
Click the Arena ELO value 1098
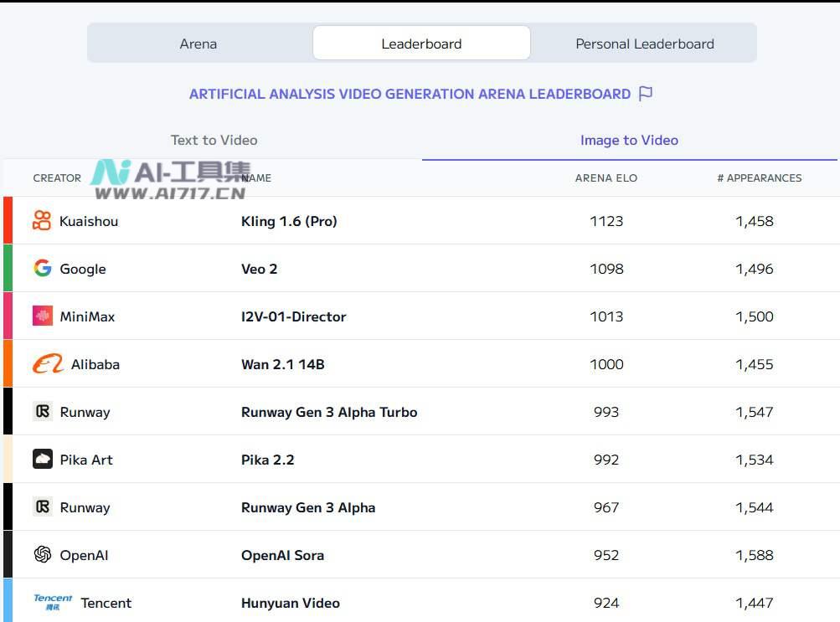pos(606,269)
